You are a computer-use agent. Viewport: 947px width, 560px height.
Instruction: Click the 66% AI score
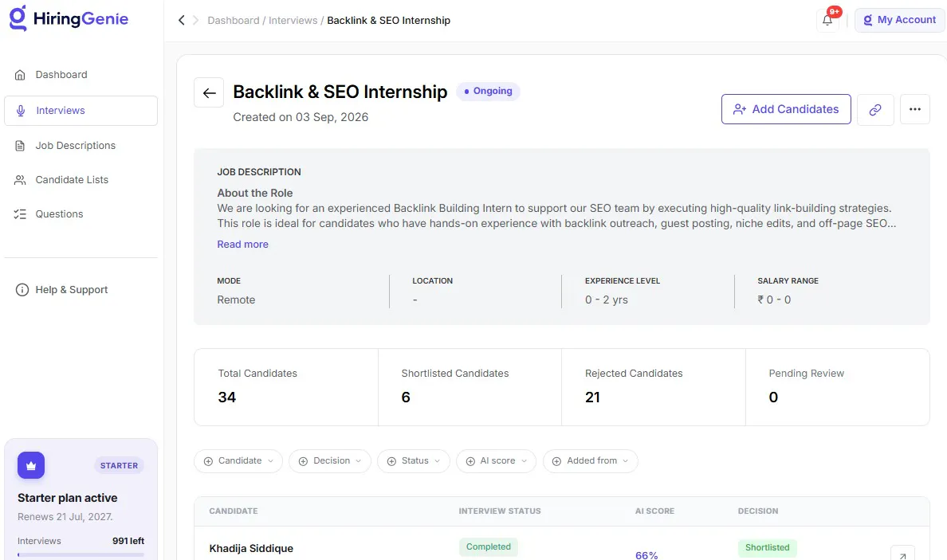646,555
